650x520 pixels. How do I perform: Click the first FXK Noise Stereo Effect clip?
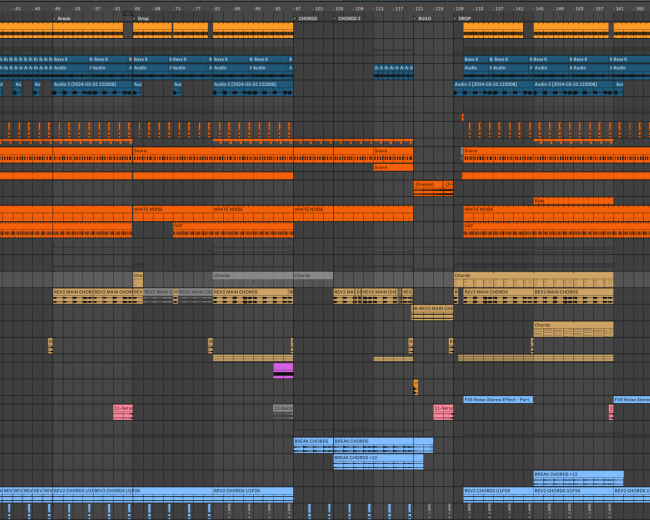(x=497, y=399)
